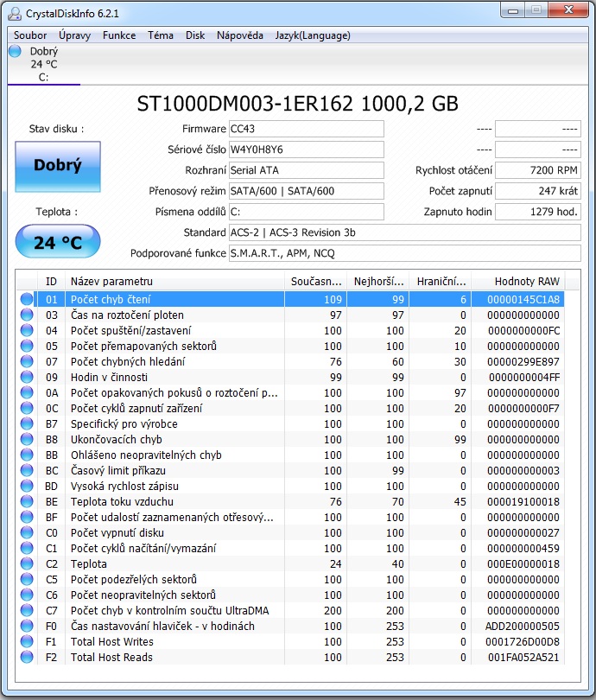The image size is (596, 700).
Task: Select row text 'Total Host Reads'
Action: 111,657
